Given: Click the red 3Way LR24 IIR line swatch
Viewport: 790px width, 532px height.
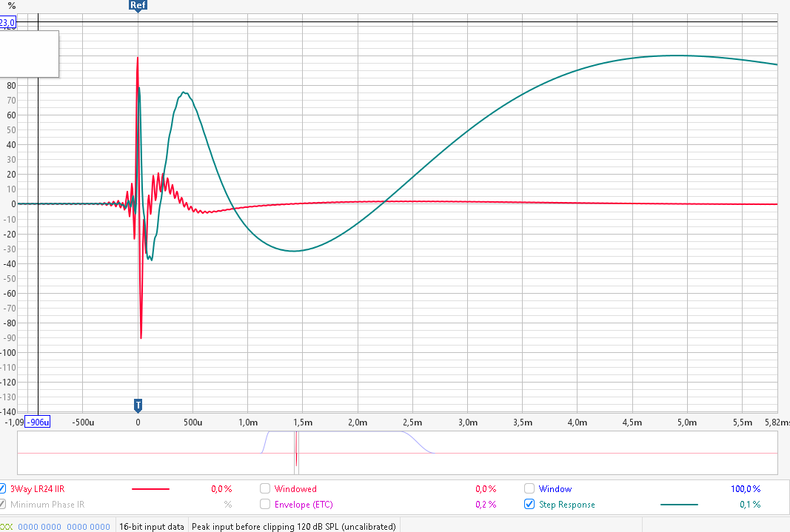Looking at the screenshot, I should (x=150, y=489).
